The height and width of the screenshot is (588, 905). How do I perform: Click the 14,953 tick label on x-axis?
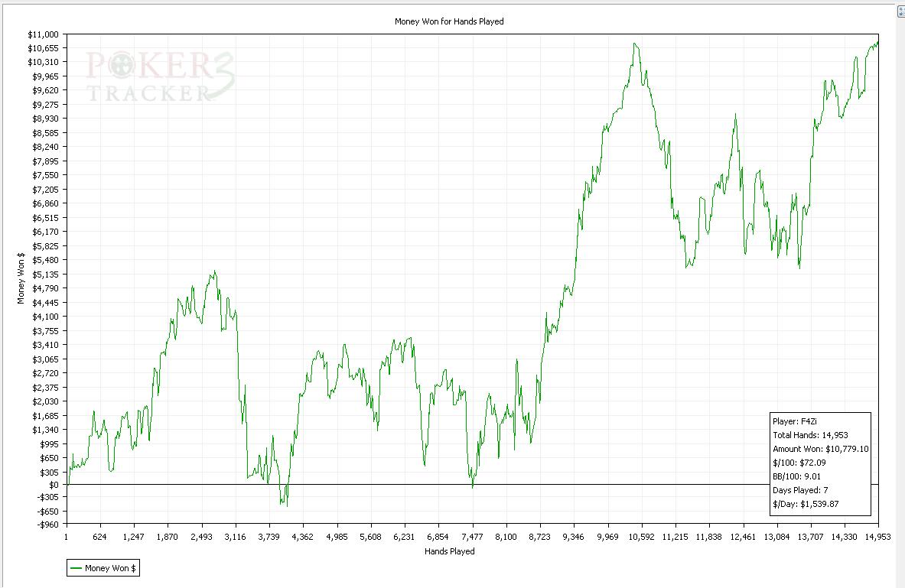pos(877,537)
